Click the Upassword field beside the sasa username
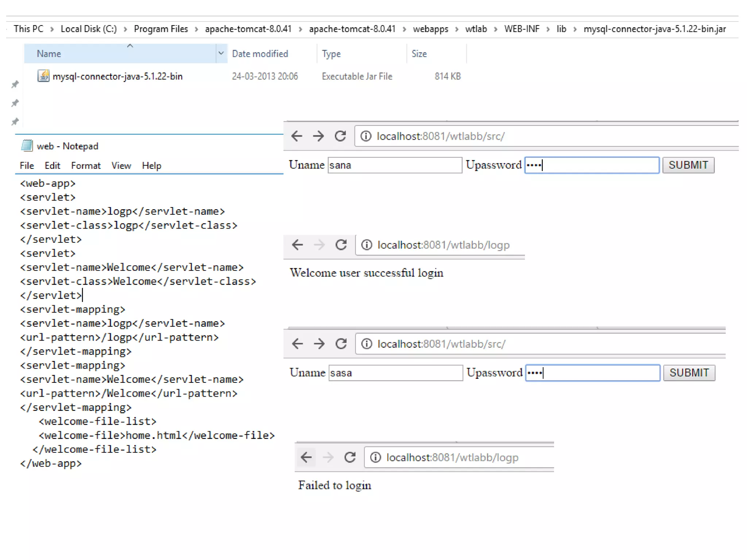This screenshot has width=747, height=560. tap(592, 373)
